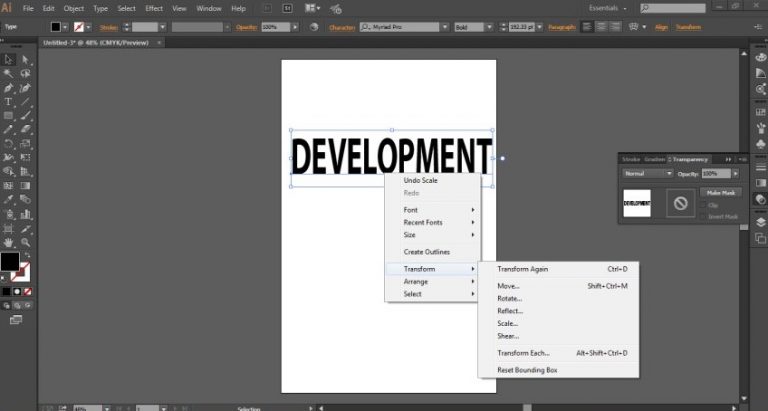The width and height of the screenshot is (768, 411).
Task: Select the Rectangle tool
Action: tap(8, 116)
